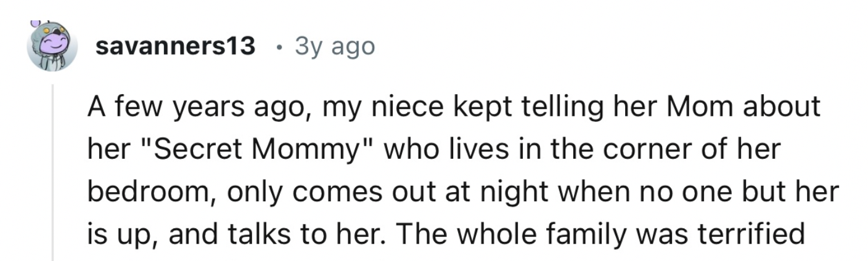Open the "3y ago" comment permalink
Screen dimensions: 868x261
point(335,47)
